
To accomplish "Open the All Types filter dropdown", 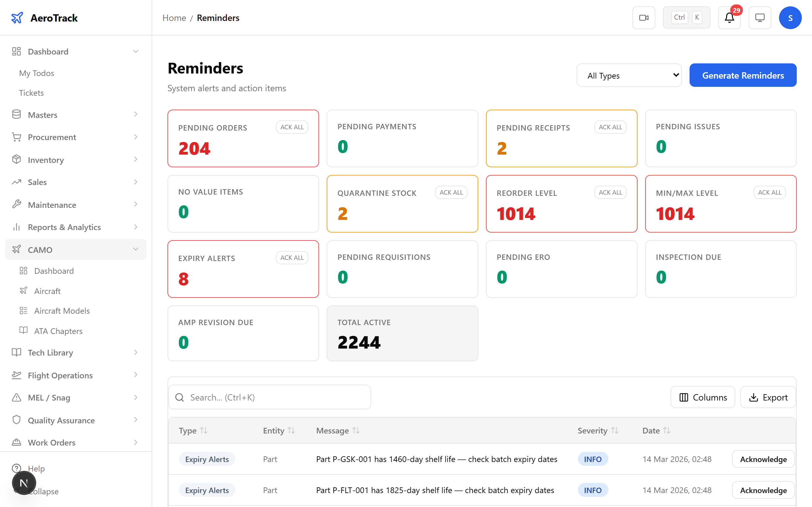I will coord(629,75).
